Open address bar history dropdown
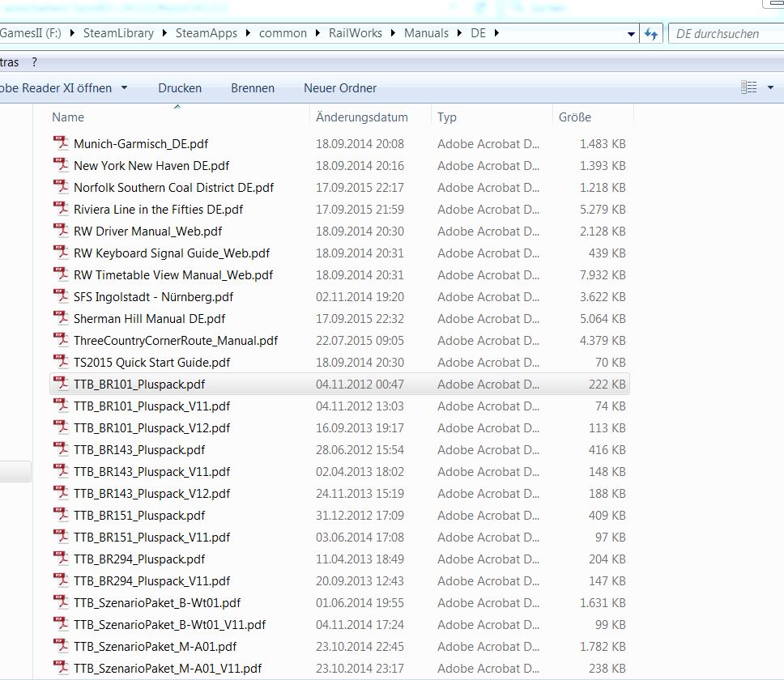The width and height of the screenshot is (784, 680). tap(631, 34)
